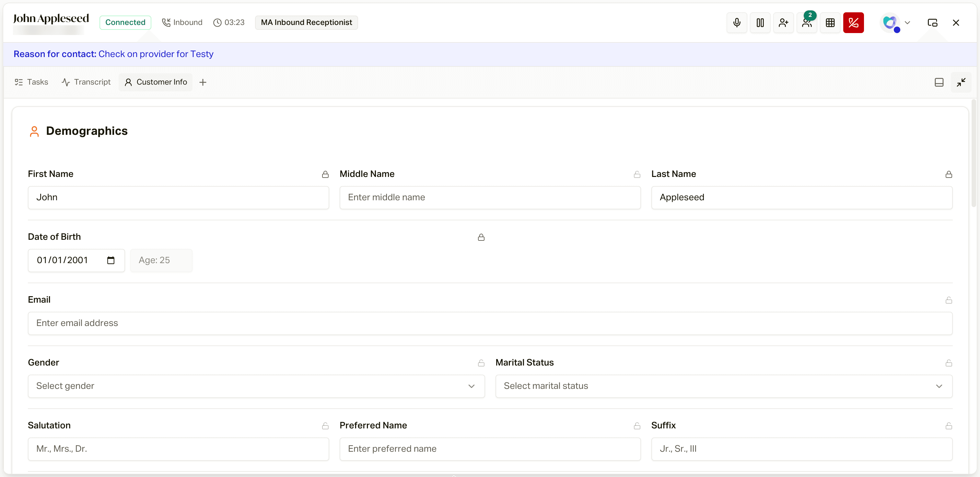Toggle the Last Name lock

pyautogui.click(x=949, y=174)
